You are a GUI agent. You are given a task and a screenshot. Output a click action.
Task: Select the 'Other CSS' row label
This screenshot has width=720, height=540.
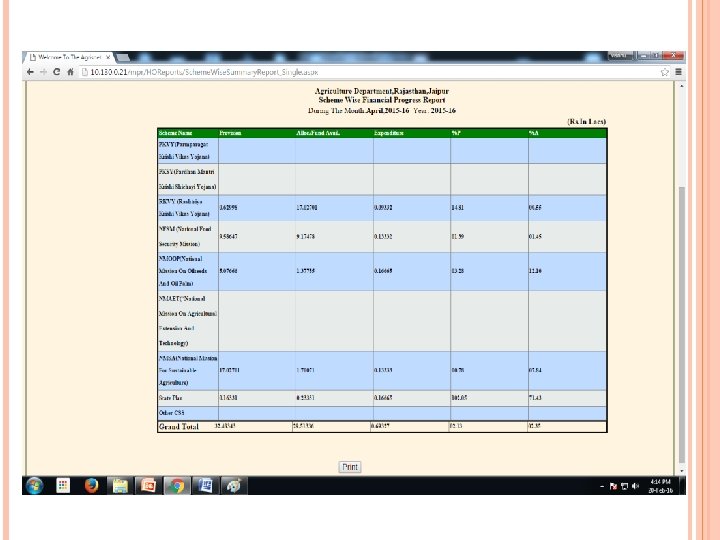pyautogui.click(x=172, y=413)
